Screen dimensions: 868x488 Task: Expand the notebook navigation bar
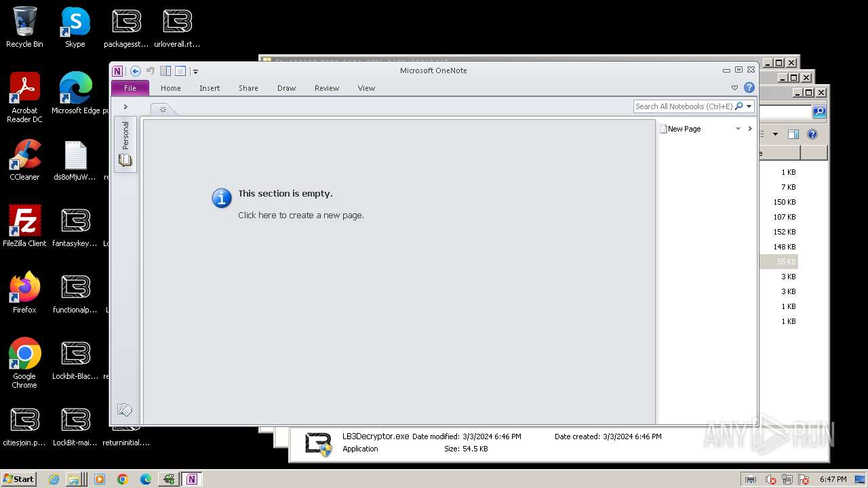(x=125, y=107)
